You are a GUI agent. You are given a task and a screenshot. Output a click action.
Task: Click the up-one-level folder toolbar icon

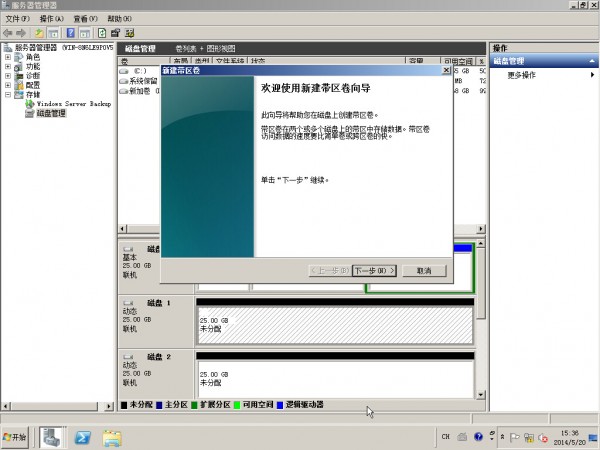(x=39, y=32)
